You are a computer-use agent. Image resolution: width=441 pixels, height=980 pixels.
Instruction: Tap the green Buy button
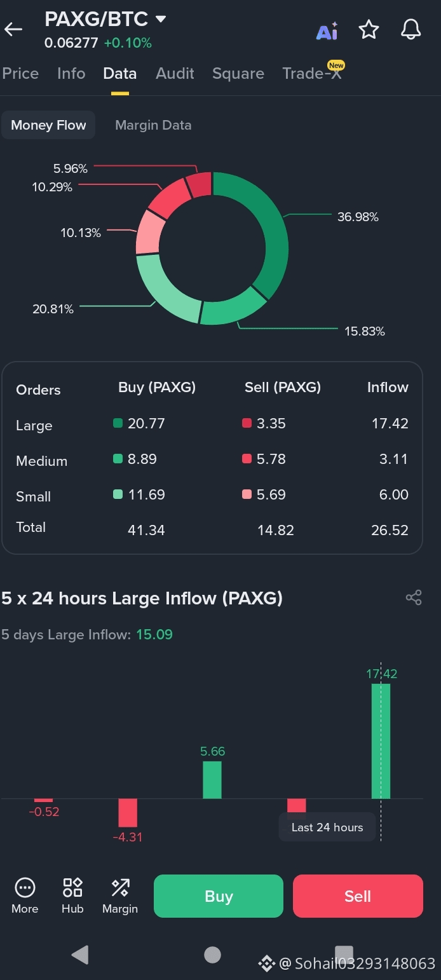click(219, 896)
